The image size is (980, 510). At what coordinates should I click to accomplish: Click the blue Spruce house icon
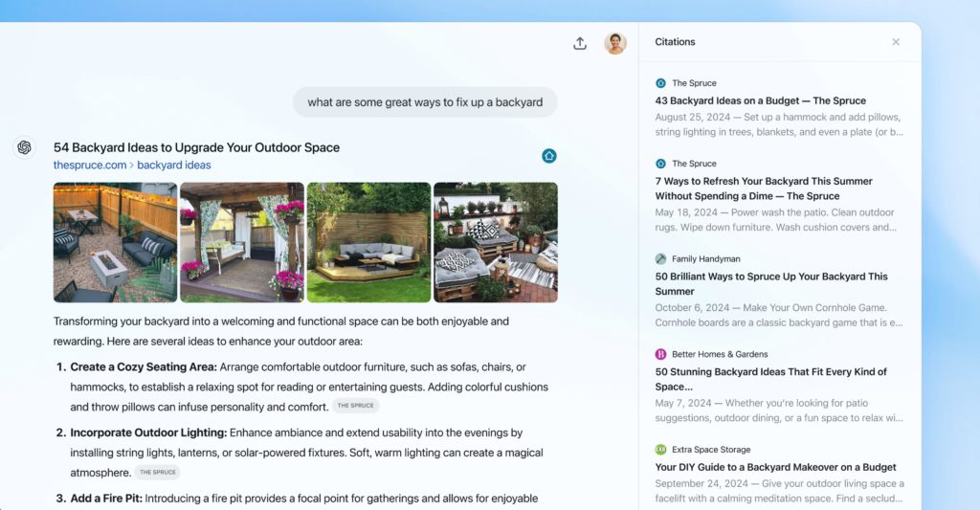click(x=548, y=156)
